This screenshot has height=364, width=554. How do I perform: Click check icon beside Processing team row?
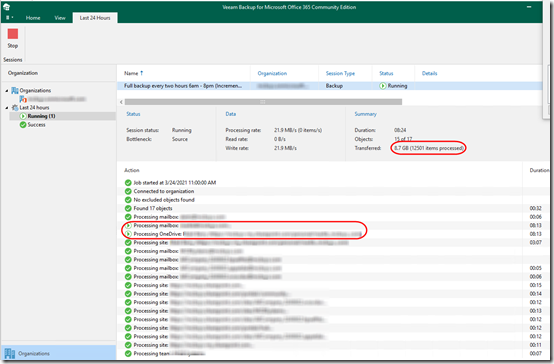coord(128,354)
